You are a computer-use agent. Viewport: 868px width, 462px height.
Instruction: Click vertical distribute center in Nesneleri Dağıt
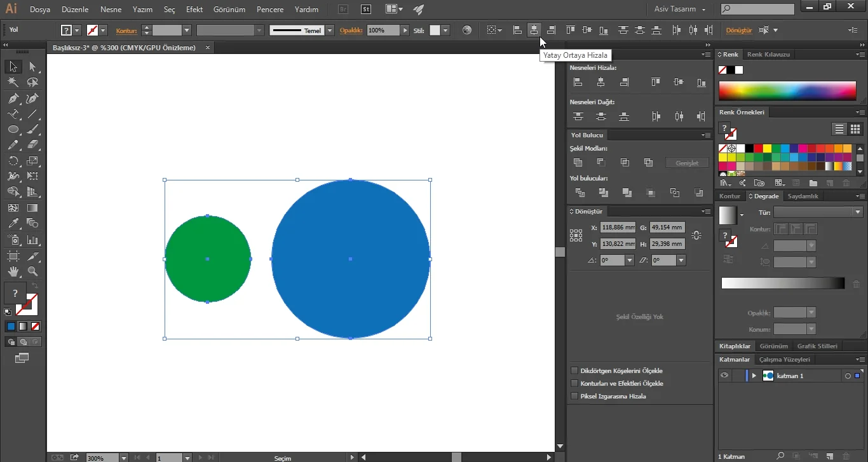(x=601, y=116)
